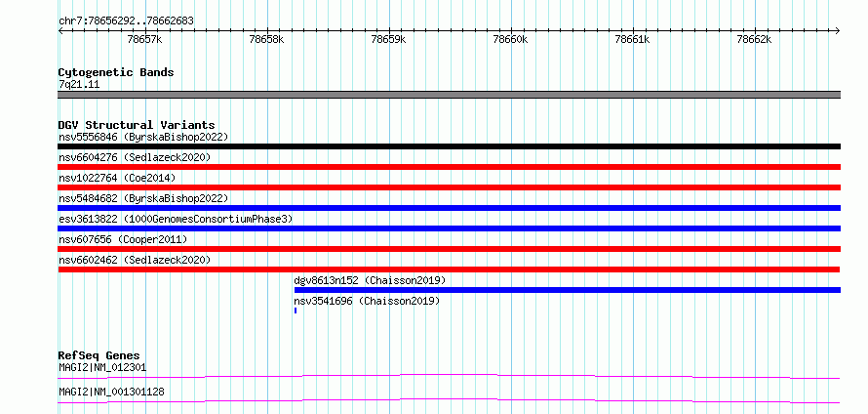Click the 78659k ruler tick label

point(388,39)
